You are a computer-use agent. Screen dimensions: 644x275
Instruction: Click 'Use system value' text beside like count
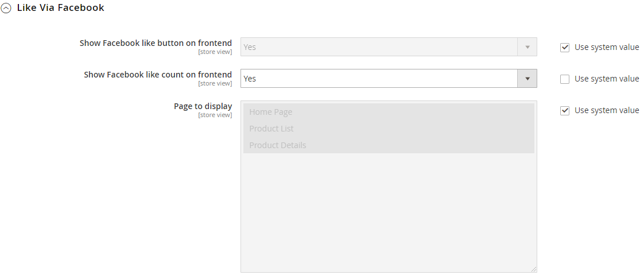pyautogui.click(x=607, y=79)
